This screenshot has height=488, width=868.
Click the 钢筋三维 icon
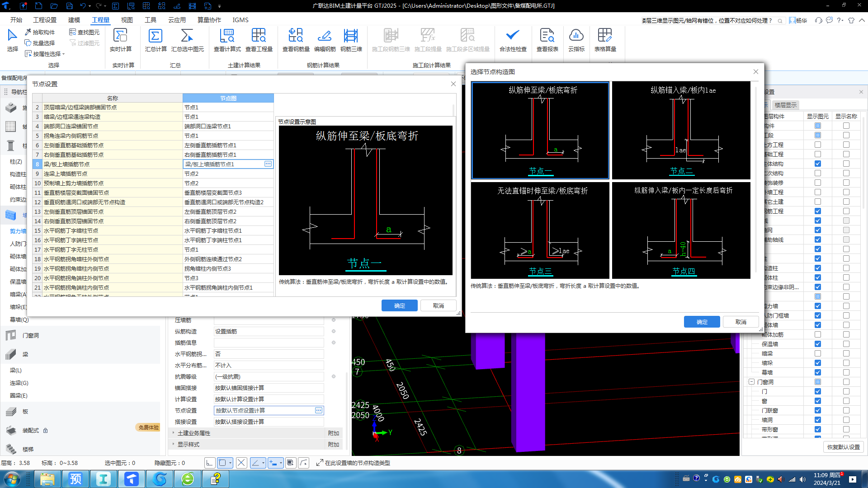point(351,36)
